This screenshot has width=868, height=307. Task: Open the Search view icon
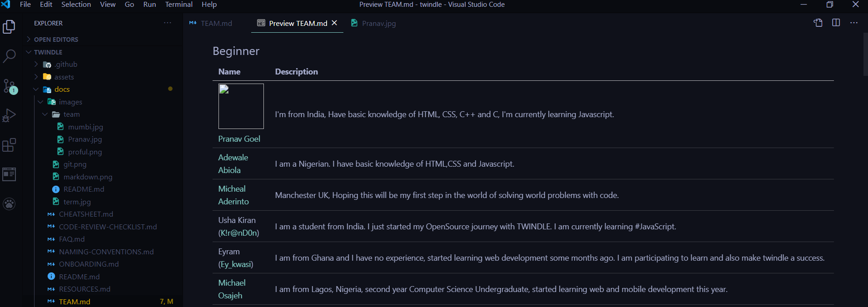[9, 56]
